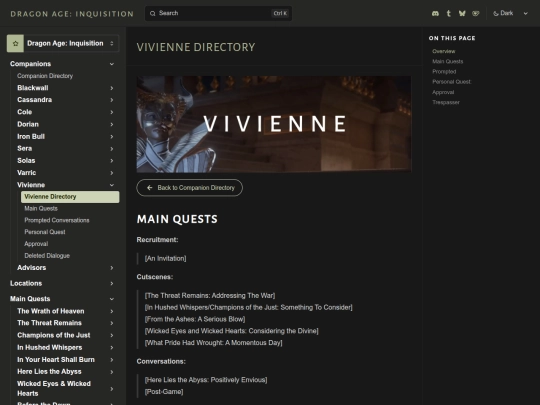Image resolution: width=540 pixels, height=405 pixels.
Task: Open Here Lies the Abyss: Positively Envious link
Action: 206,380
